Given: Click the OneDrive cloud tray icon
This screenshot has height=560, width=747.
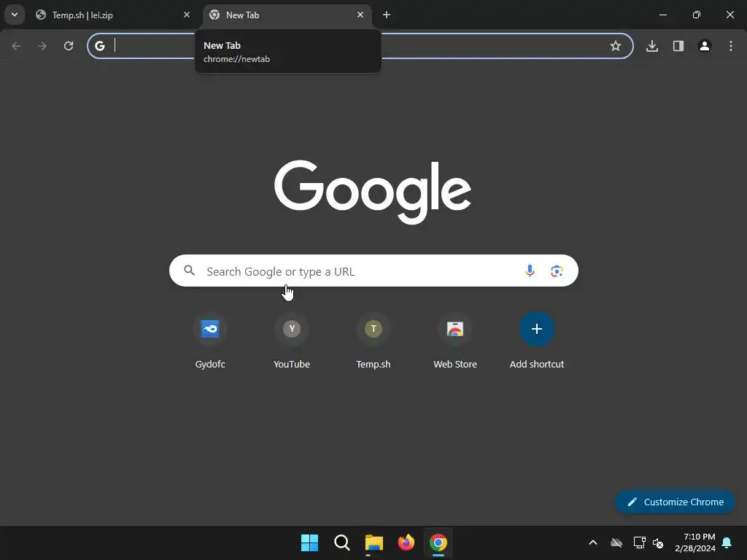Looking at the screenshot, I should pyautogui.click(x=616, y=542).
